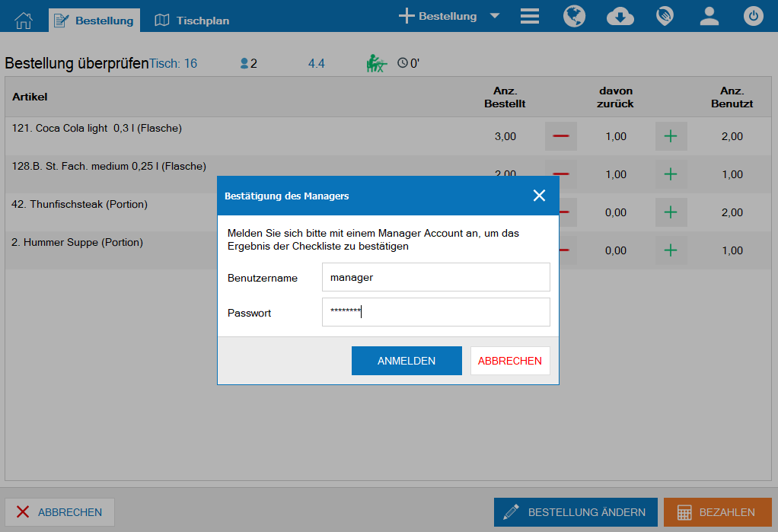
Task: Click the green waiter table status icon
Action: (x=376, y=63)
